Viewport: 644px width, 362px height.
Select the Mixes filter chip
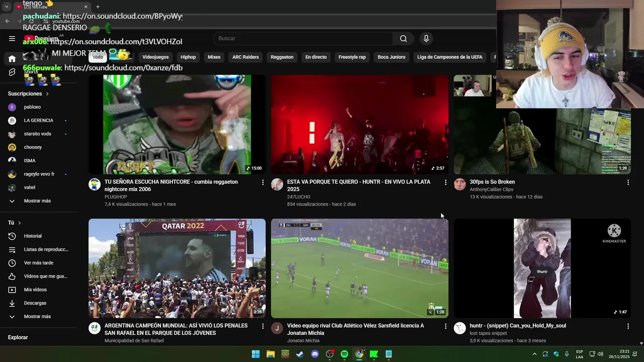pos(214,57)
